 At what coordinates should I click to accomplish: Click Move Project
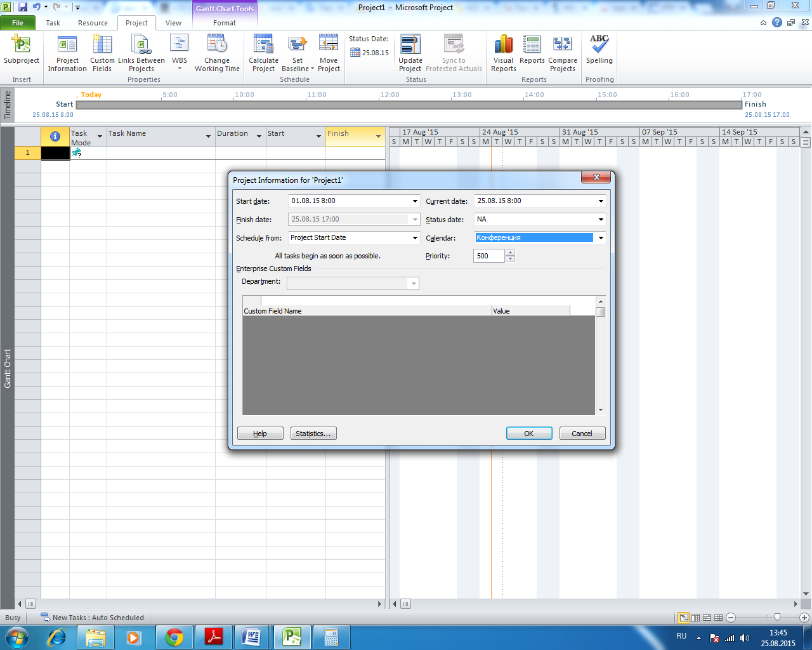329,53
